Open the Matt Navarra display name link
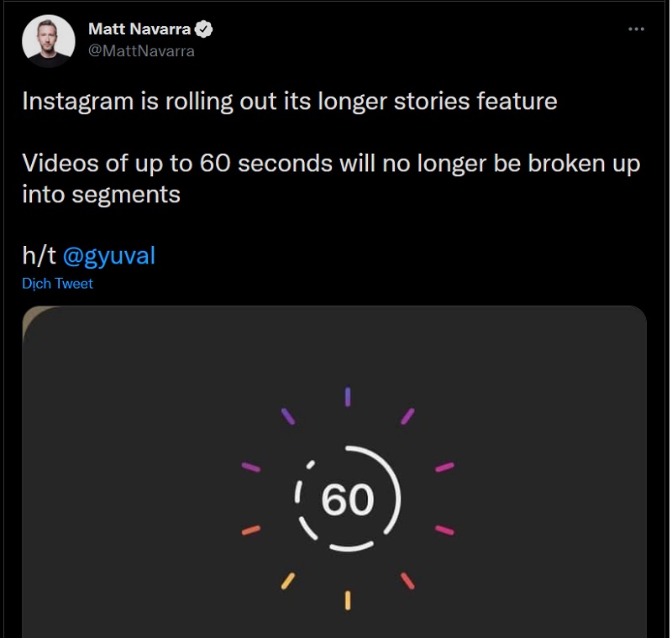 (139, 31)
